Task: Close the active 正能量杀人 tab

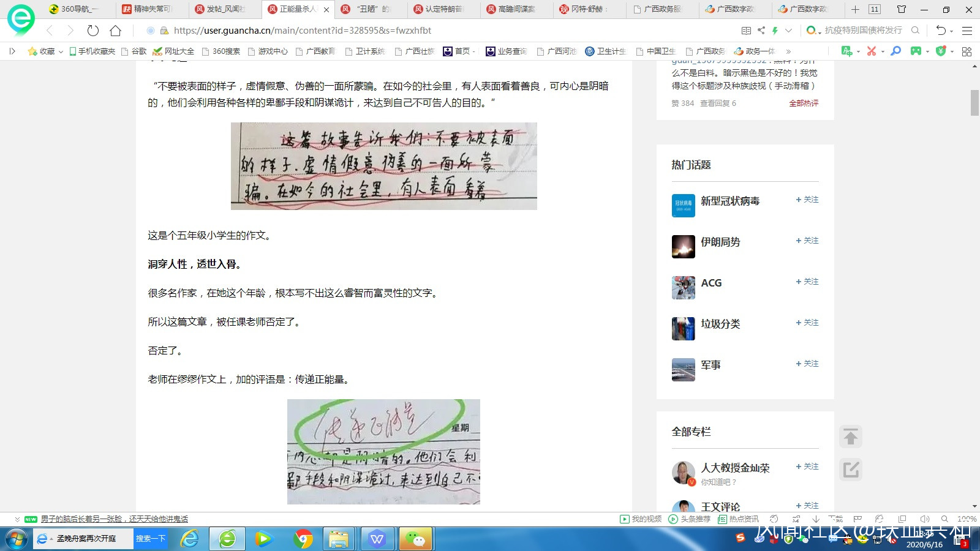Action: coord(326,10)
